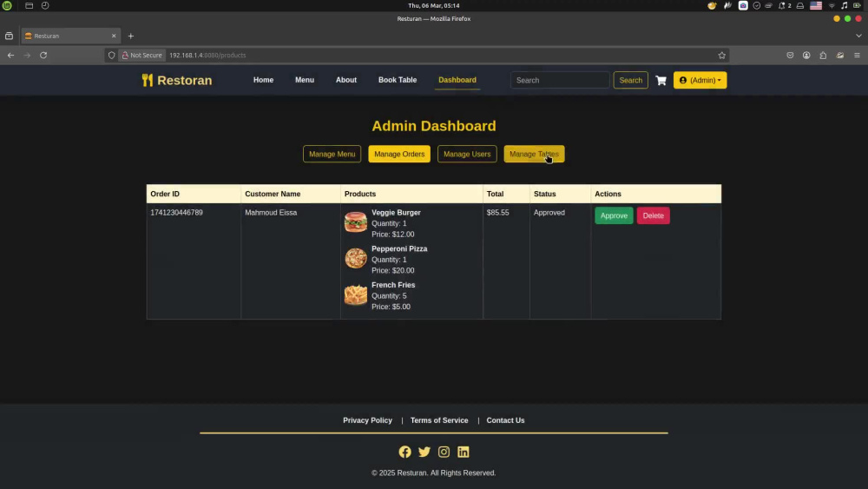Click French Fries product thumbnail

(355, 294)
